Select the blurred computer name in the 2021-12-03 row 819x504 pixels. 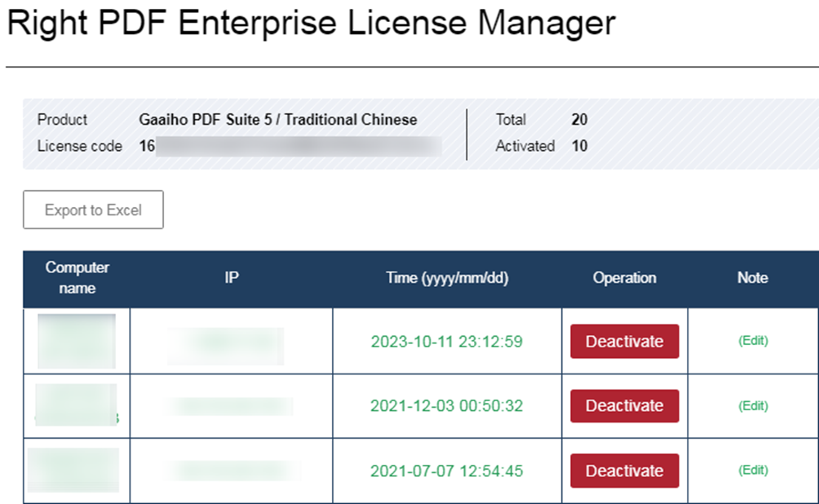point(76,405)
